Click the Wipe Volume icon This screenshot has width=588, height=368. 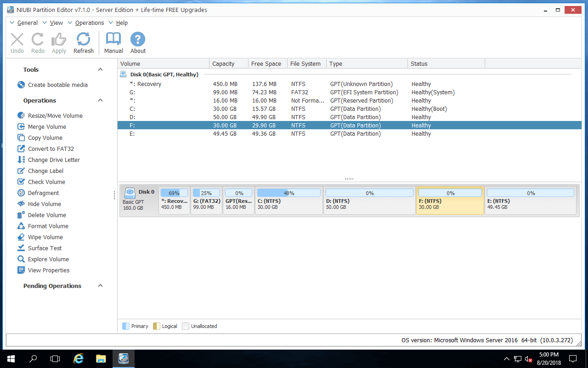(21, 237)
